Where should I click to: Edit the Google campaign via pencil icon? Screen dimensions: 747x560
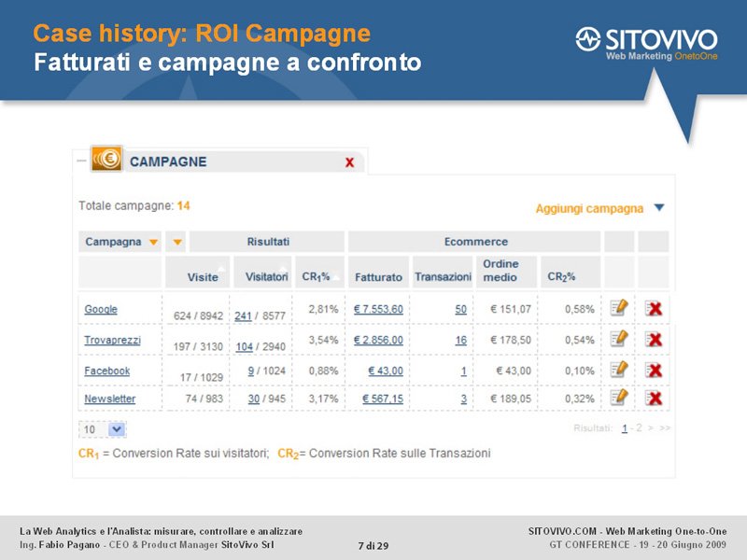[619, 308]
